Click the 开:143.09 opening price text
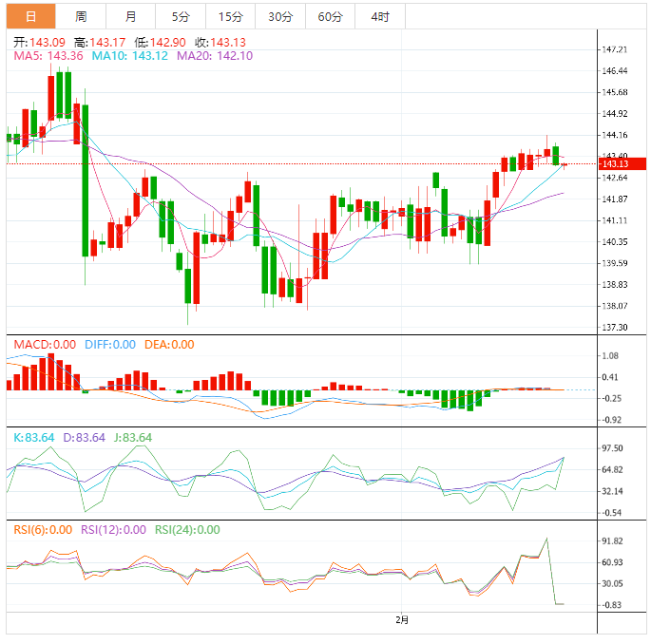Viewport: 651px width, 644px height. click(x=40, y=43)
